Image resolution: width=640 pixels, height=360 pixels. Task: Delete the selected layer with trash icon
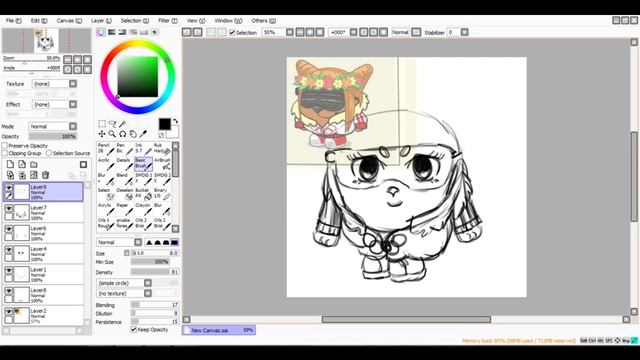(45, 175)
